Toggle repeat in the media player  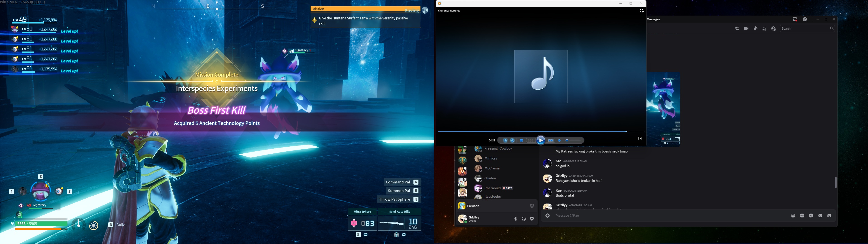pos(512,141)
